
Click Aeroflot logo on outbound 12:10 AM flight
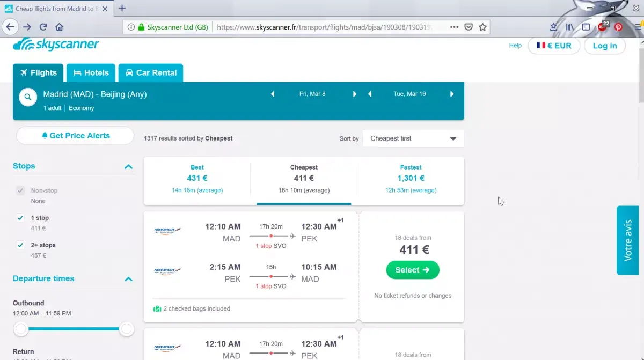167,231
